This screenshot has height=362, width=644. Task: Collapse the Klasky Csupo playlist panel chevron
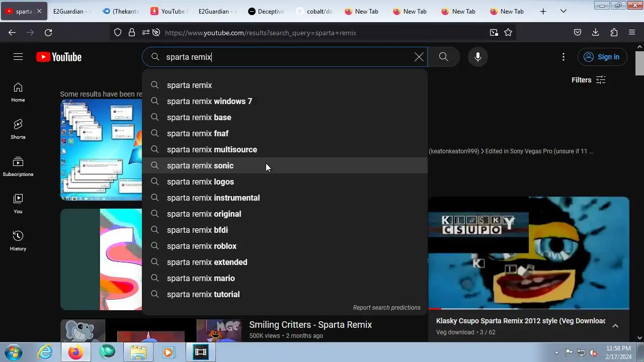pyautogui.click(x=615, y=326)
